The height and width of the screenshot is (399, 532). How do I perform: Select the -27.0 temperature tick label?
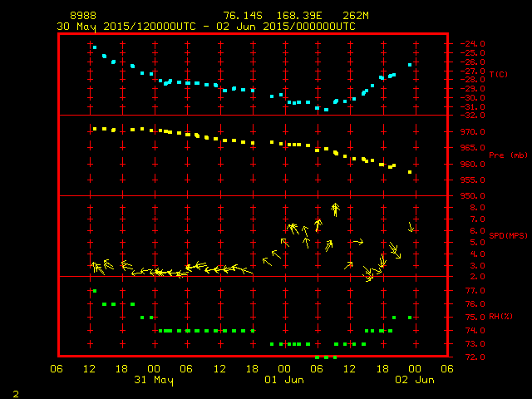pos(473,71)
